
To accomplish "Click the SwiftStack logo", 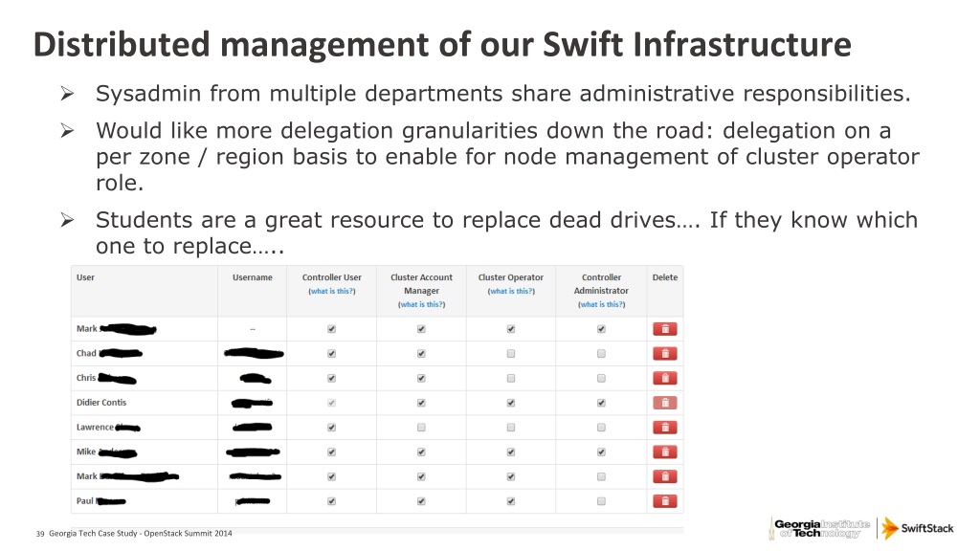I will click(918, 528).
